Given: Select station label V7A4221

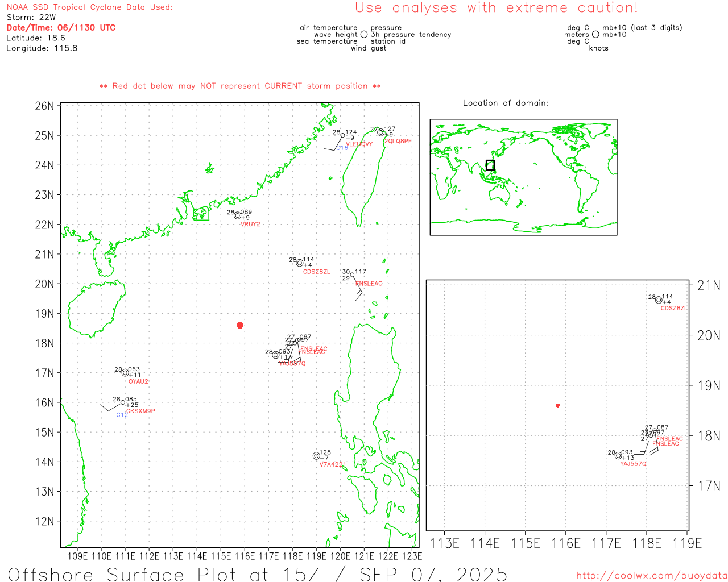Looking at the screenshot, I should 333,464.
